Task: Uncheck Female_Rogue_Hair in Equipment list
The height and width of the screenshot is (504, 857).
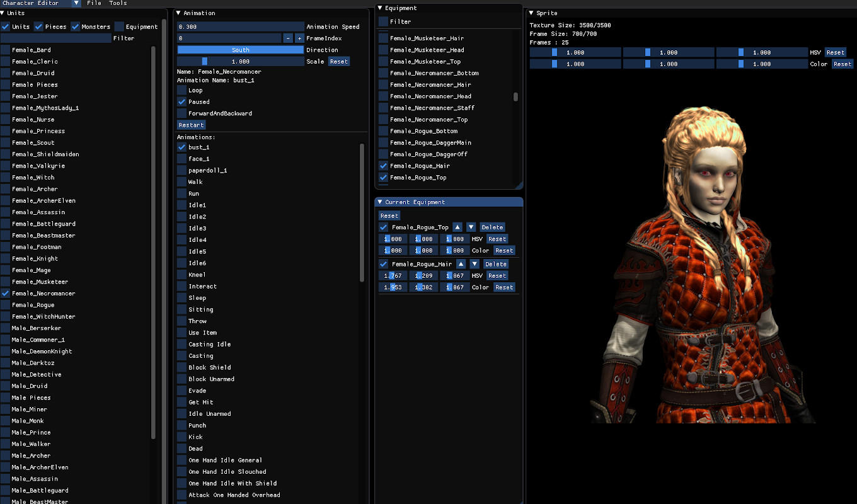Action: tap(383, 166)
